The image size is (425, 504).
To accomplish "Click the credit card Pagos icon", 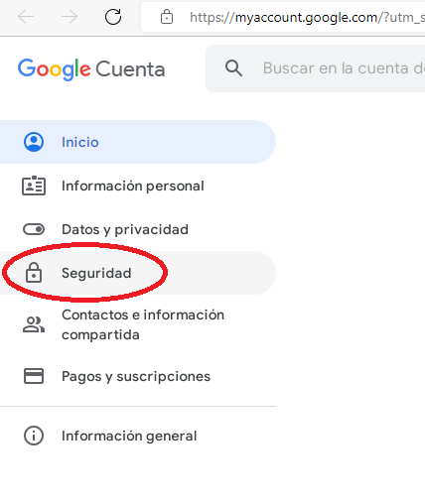I will [34, 376].
